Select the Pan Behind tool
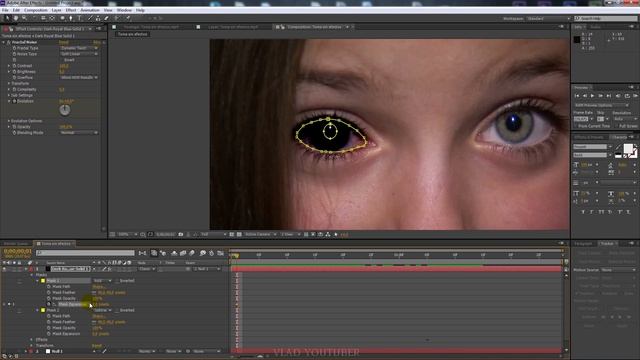This screenshot has height=360, width=640. pos(52,18)
